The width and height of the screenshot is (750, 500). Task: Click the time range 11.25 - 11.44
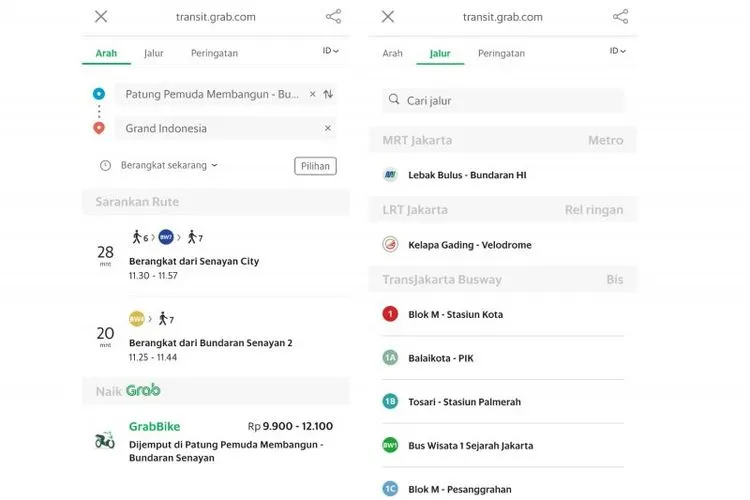click(x=153, y=357)
